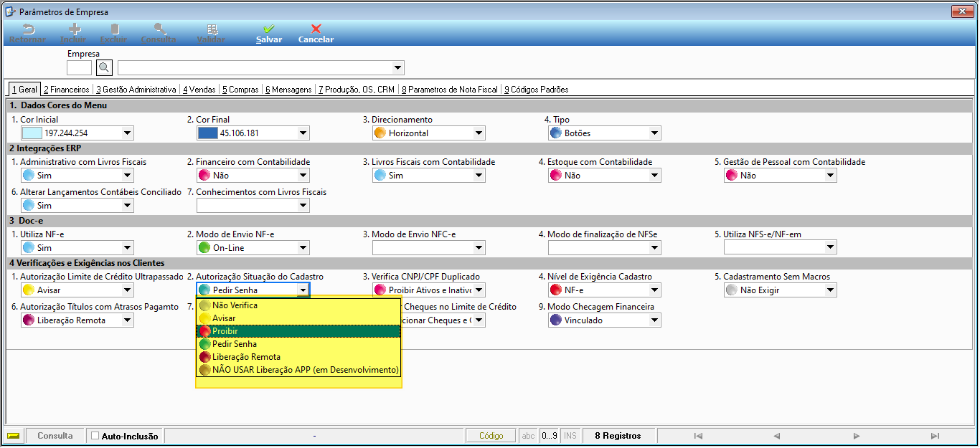980x448 pixels.
Task: Switch to 7 Produção, OS, CRM tab
Action: 357,90
